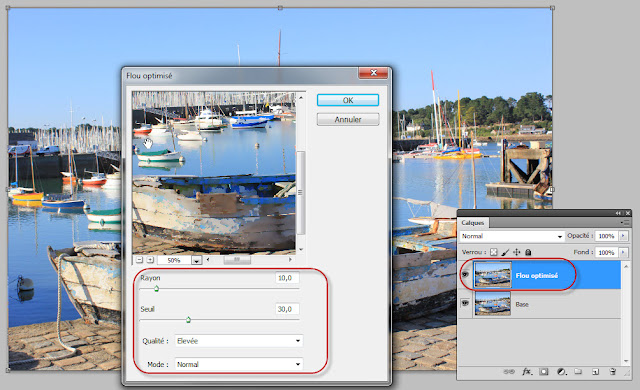Click the link layers icon in Calques
The image size is (640, 390).
[x=509, y=372]
